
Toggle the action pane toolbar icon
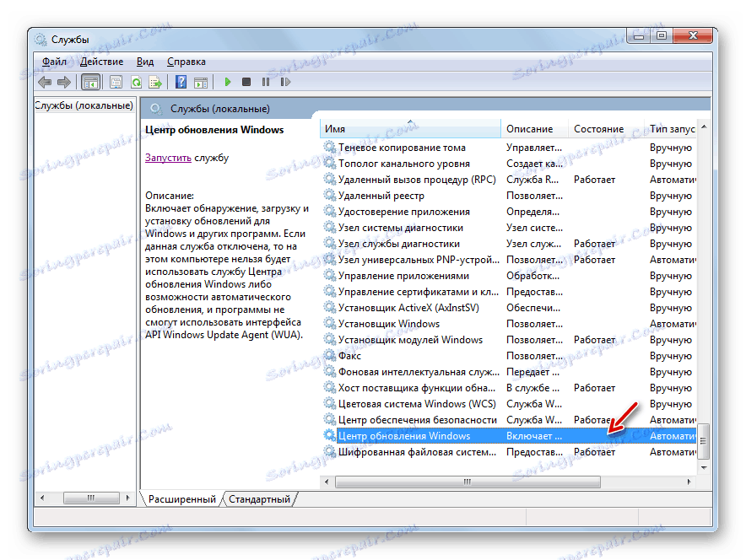(201, 83)
